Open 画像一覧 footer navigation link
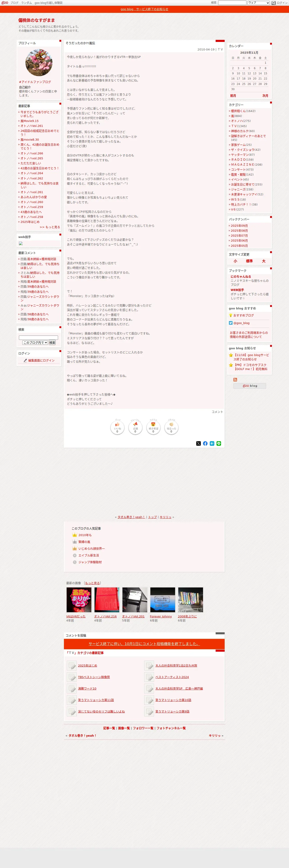The height and width of the screenshot is (868, 289). click(124, 728)
